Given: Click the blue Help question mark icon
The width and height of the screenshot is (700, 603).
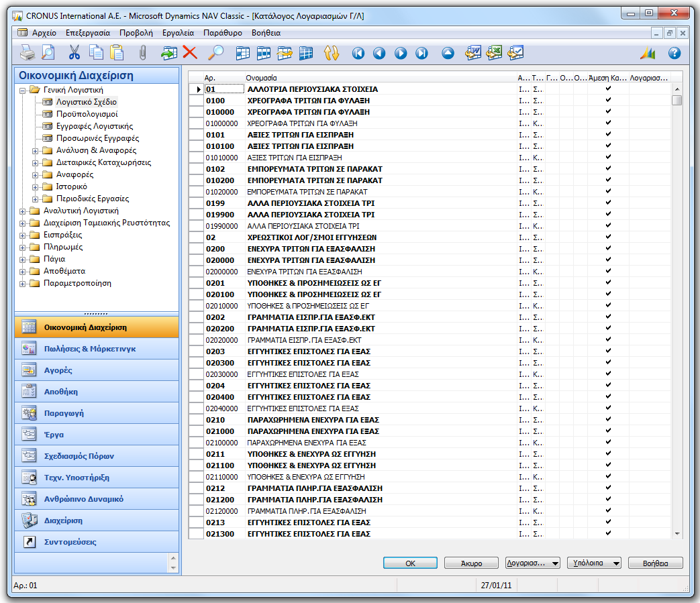Looking at the screenshot, I should click(674, 53).
